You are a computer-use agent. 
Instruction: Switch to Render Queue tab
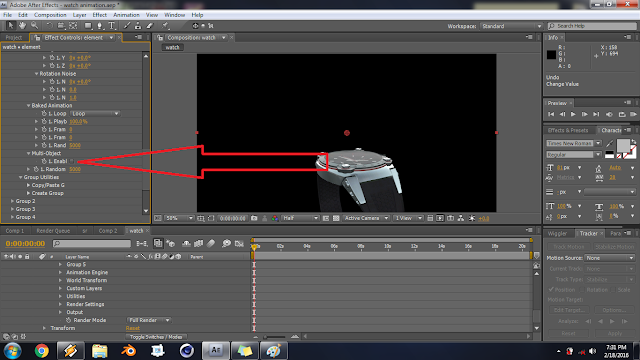coord(53,231)
